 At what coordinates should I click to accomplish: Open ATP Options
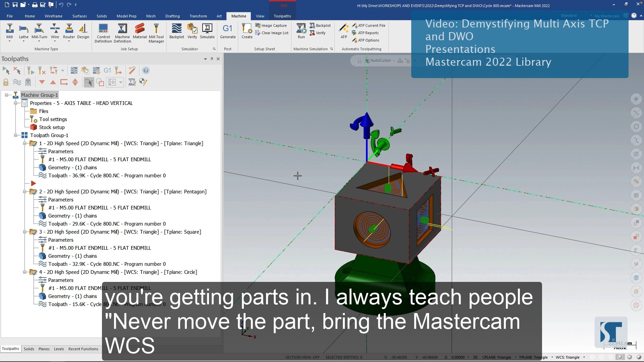pos(366,40)
